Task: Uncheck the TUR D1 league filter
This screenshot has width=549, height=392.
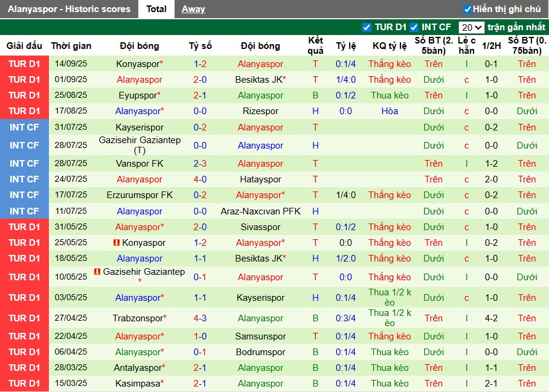Action: pyautogui.click(x=367, y=27)
